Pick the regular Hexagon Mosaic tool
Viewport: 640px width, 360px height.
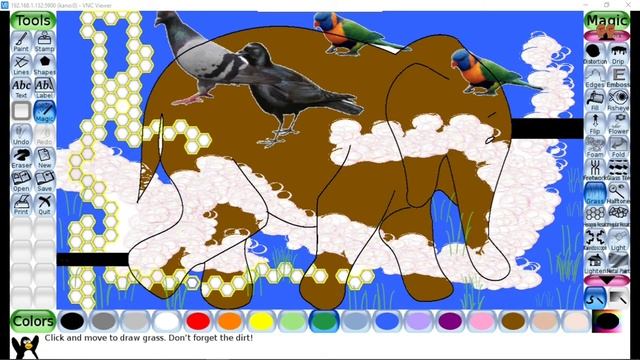point(595,217)
